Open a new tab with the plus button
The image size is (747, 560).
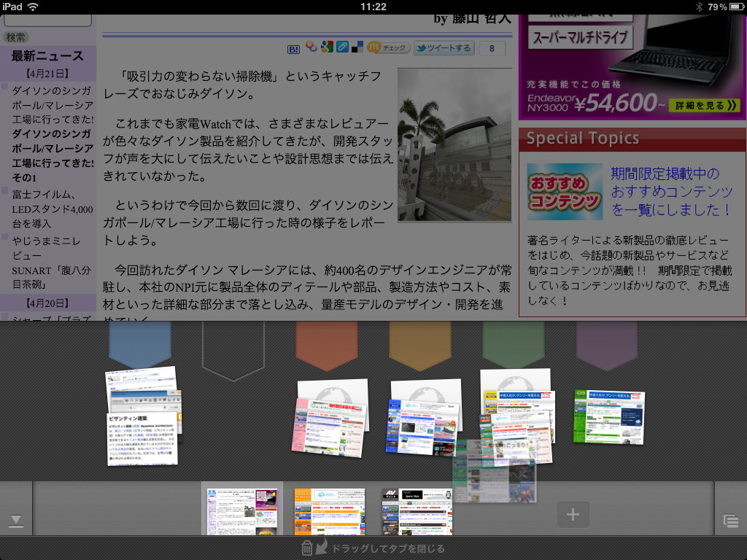[x=573, y=515]
